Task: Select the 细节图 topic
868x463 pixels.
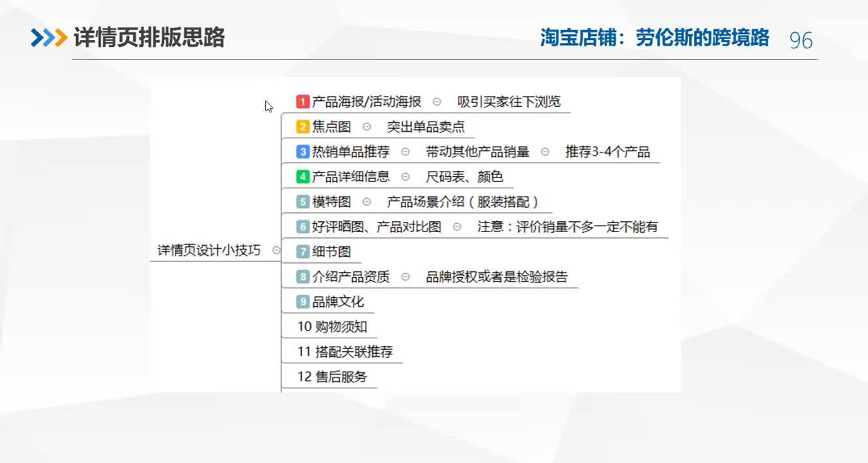Action: [x=331, y=252]
